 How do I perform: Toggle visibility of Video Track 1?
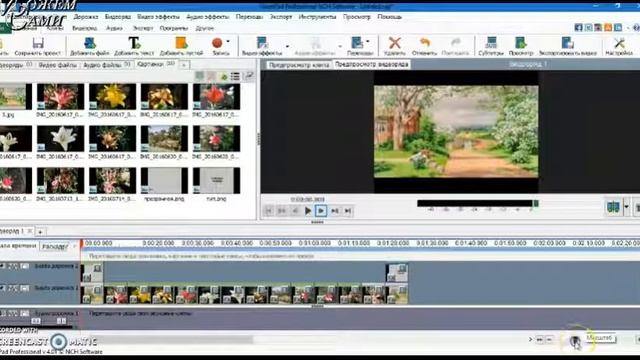[3, 288]
